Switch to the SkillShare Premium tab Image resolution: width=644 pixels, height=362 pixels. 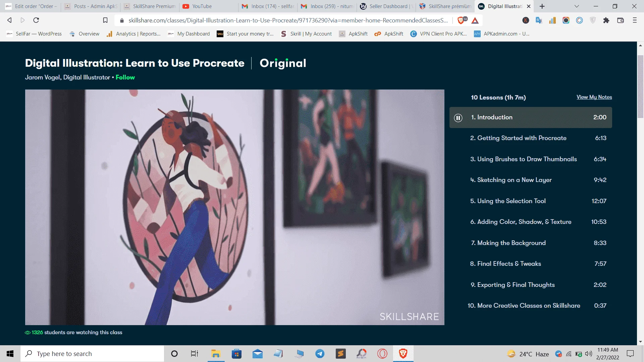point(150,6)
